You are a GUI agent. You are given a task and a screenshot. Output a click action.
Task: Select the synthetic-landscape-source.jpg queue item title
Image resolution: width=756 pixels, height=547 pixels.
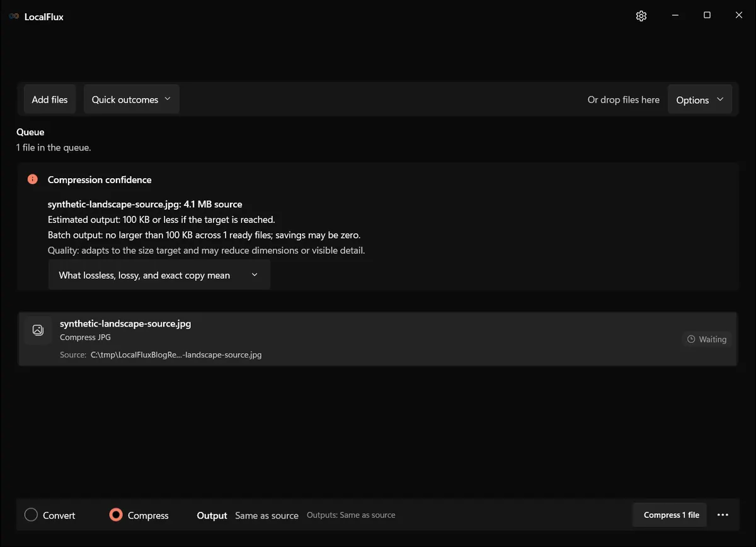(125, 324)
